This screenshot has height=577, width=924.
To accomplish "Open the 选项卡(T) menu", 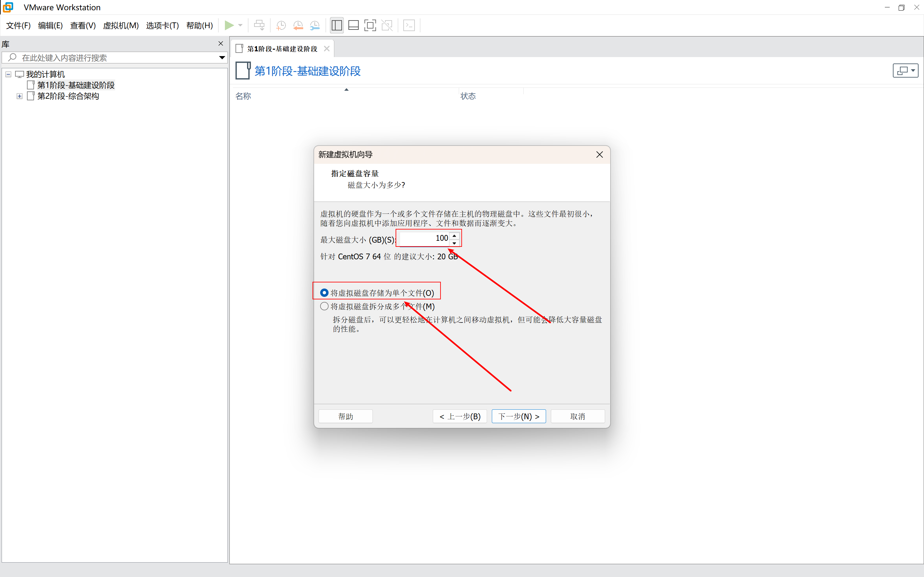I will coord(162,26).
